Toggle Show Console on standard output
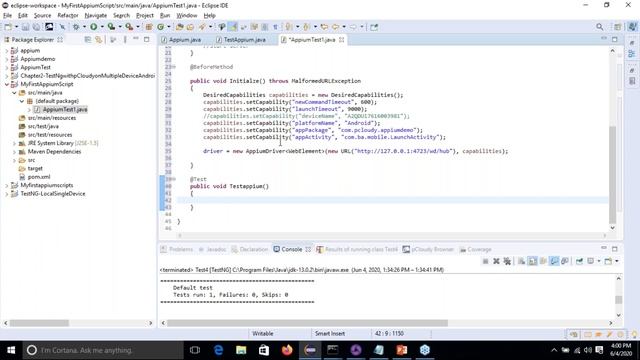The width and height of the screenshot is (640, 360). click(554, 261)
